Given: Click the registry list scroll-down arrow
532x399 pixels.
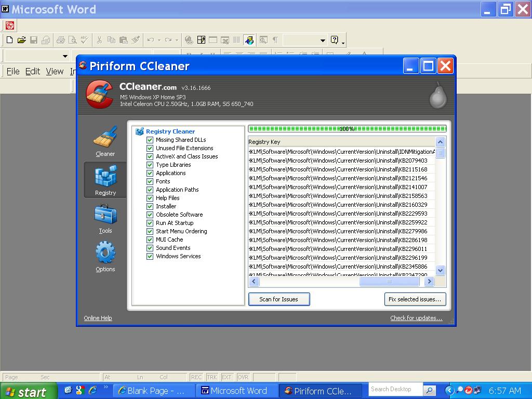Looking at the screenshot, I should tap(440, 270).
